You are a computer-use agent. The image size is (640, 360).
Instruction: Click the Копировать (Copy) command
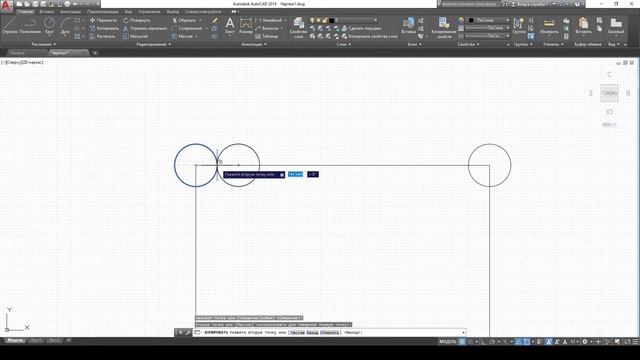pyautogui.click(x=104, y=28)
